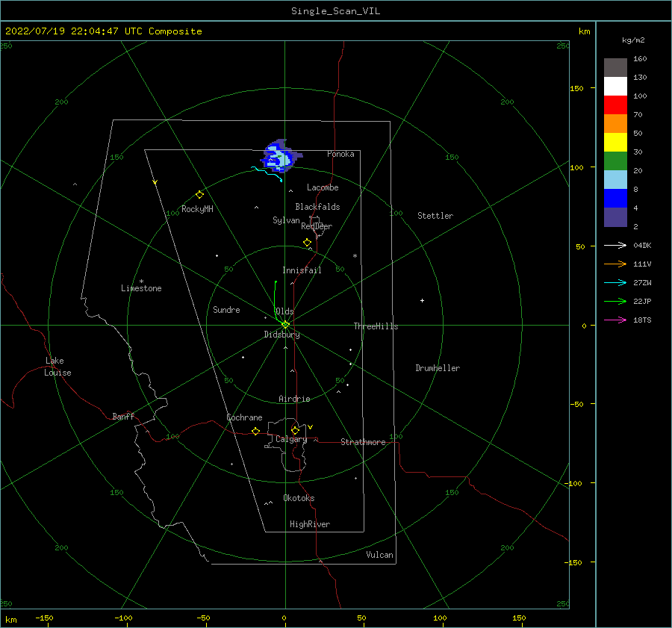Click the orange 111V track arrow in legend
The height and width of the screenshot is (628, 672).
click(x=615, y=264)
